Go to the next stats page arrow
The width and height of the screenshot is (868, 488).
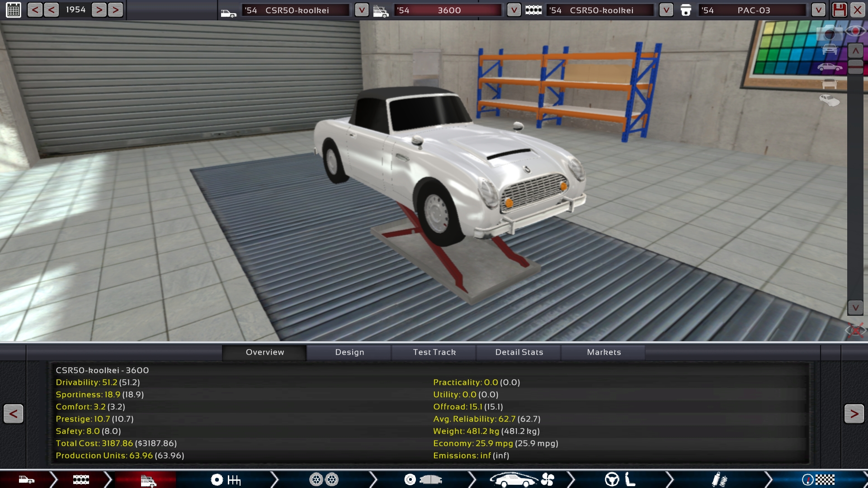854,413
